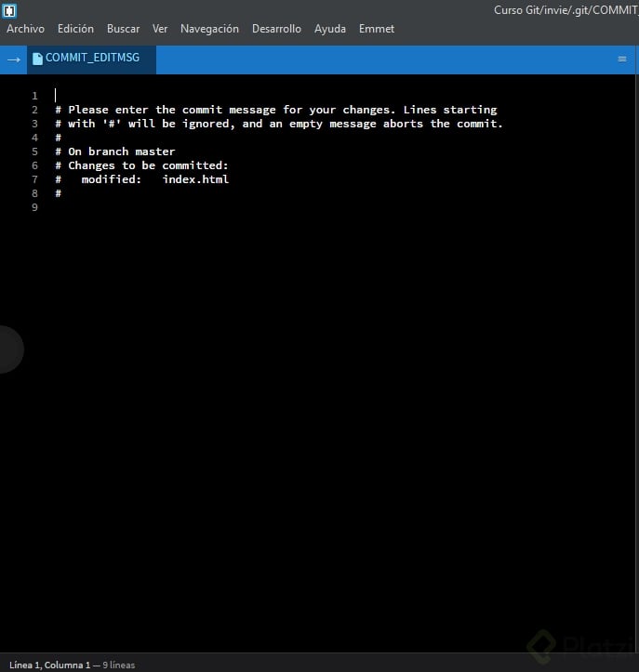Viewport: 639px width, 672px height.
Task: Click line number 9 in the gutter
Action: click(x=34, y=207)
